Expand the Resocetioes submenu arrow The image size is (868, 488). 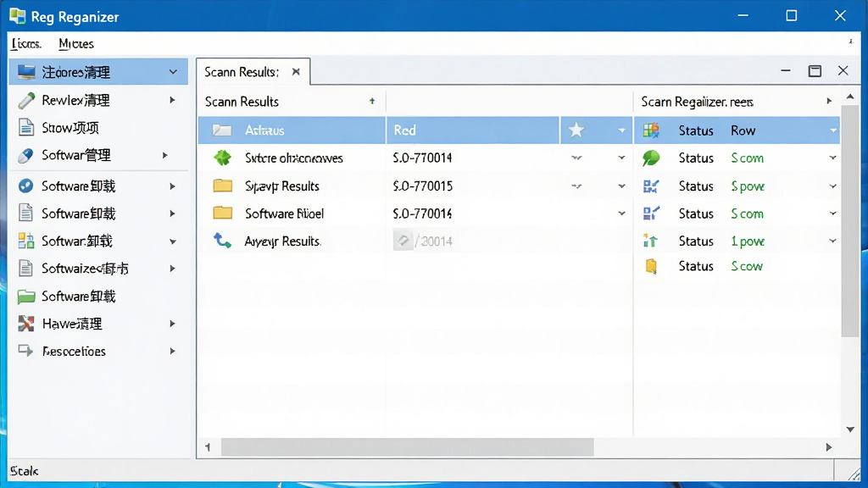pyautogui.click(x=172, y=351)
